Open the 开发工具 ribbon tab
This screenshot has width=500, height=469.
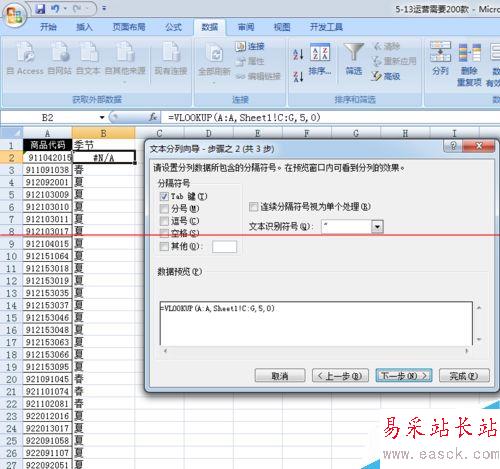point(326,27)
